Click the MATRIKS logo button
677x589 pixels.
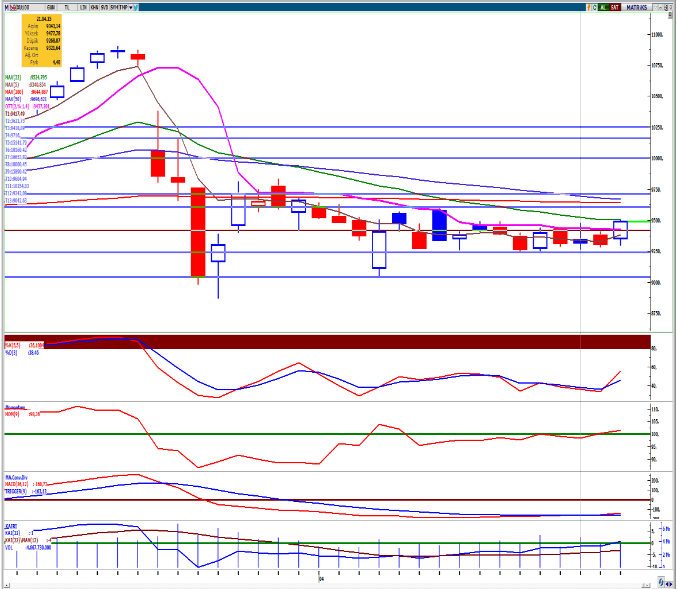point(636,7)
